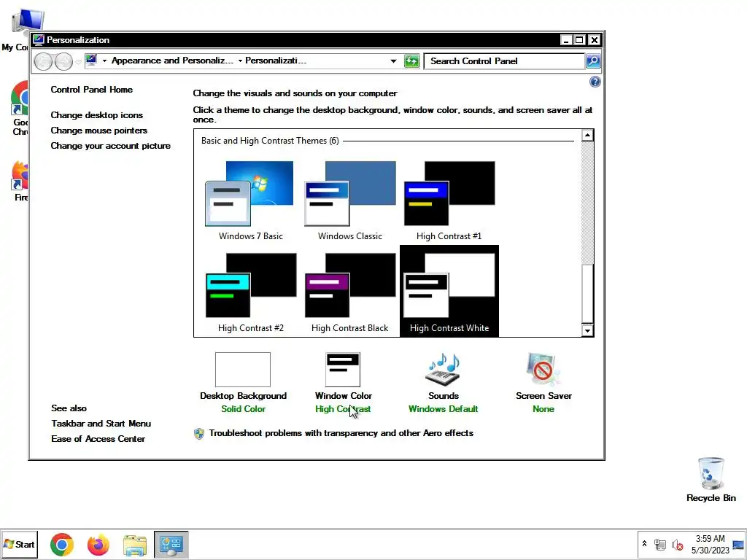Apply the Windows Classic theme

pos(349,201)
